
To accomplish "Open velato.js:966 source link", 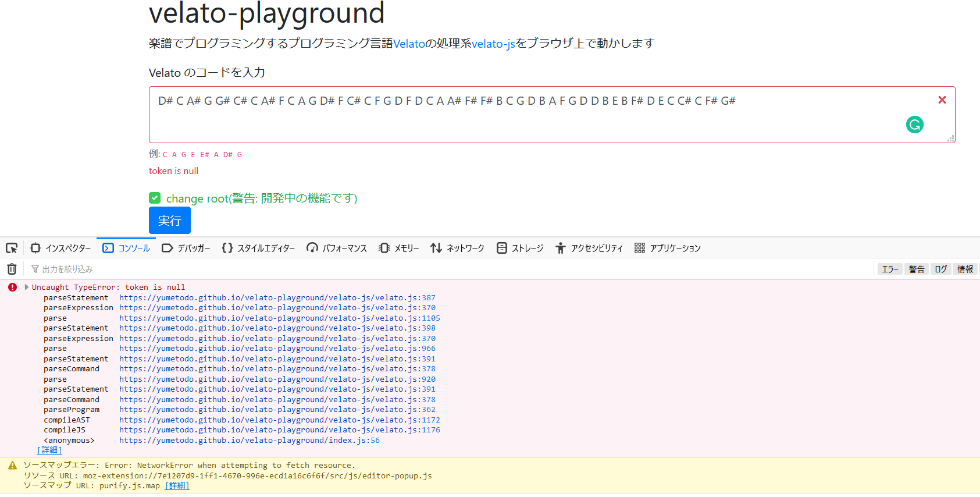I will (x=277, y=349).
